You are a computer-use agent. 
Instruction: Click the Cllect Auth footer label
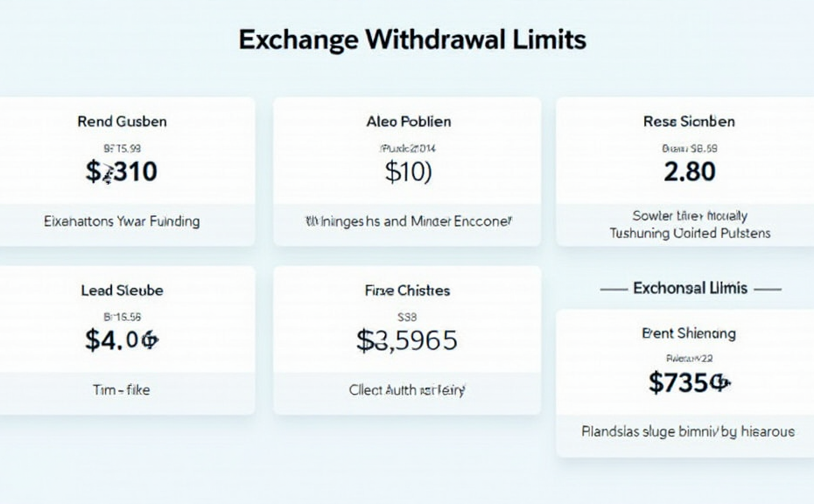(407, 390)
